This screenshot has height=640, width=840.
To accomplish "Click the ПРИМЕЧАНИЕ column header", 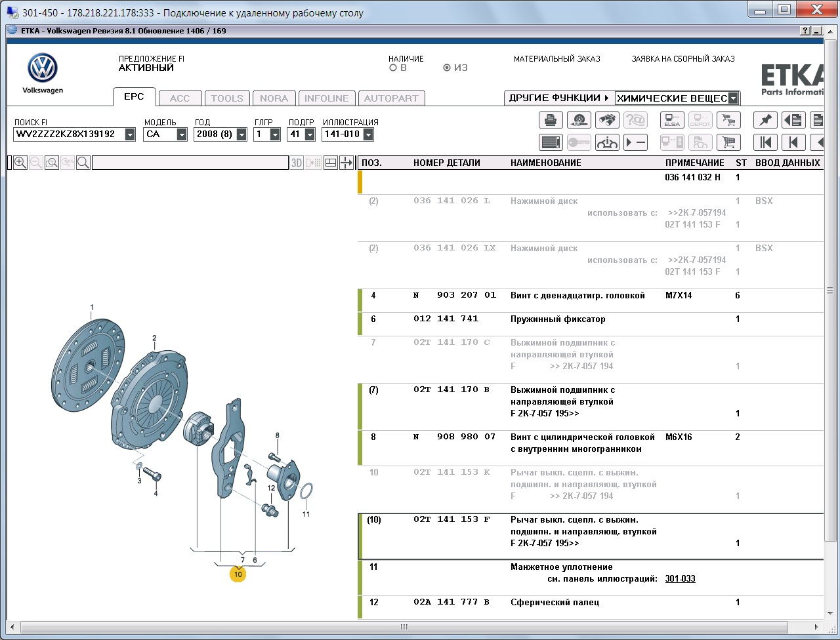I will (695, 163).
